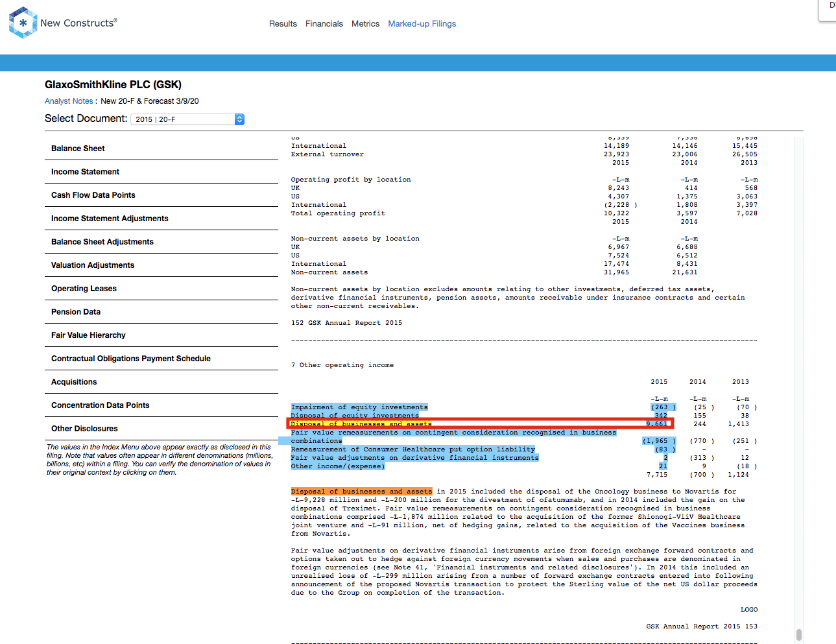Click the 'External turnover' row label
This screenshot has width=836, height=644.
click(327, 154)
